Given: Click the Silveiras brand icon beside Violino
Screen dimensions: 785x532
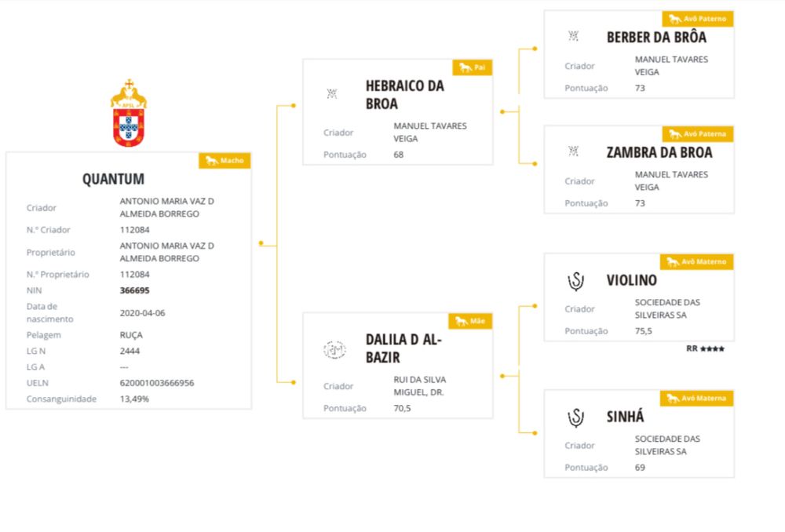Looking at the screenshot, I should click(x=575, y=281).
